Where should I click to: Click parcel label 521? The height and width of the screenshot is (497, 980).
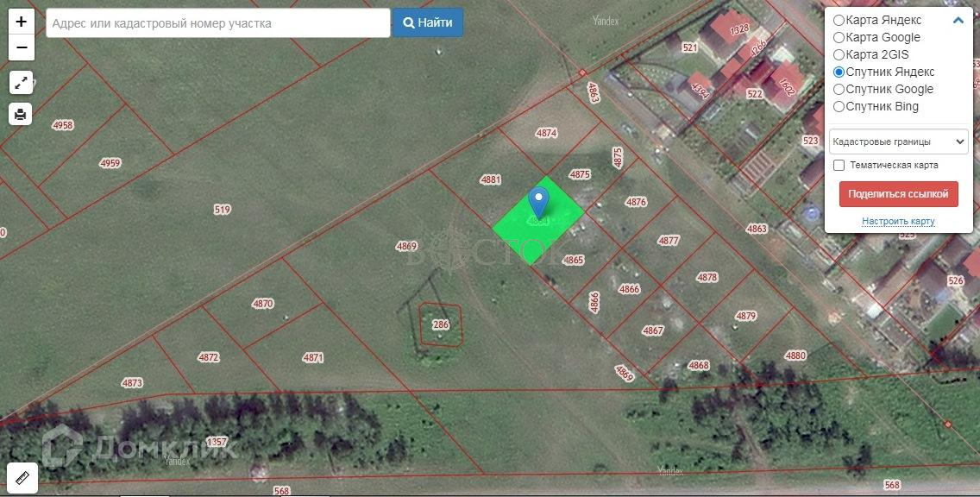tap(689, 47)
